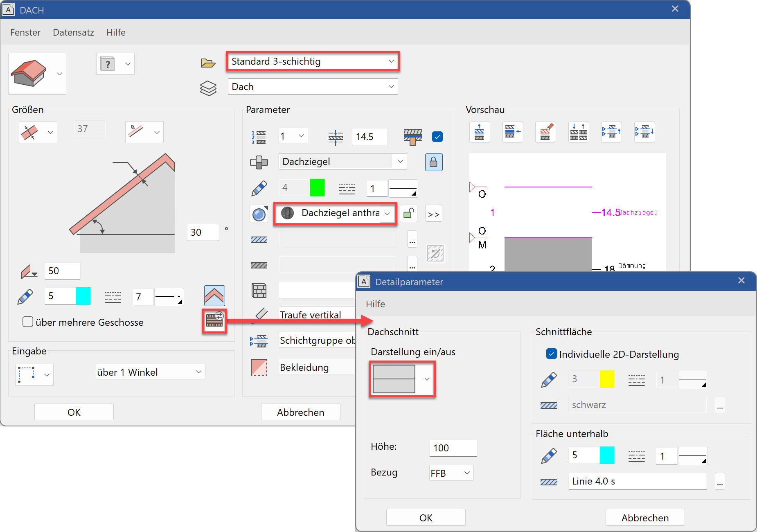The image size is (757, 532).
Task: Click the red pencil layer edit icon in Vorschau
Action: point(545,132)
